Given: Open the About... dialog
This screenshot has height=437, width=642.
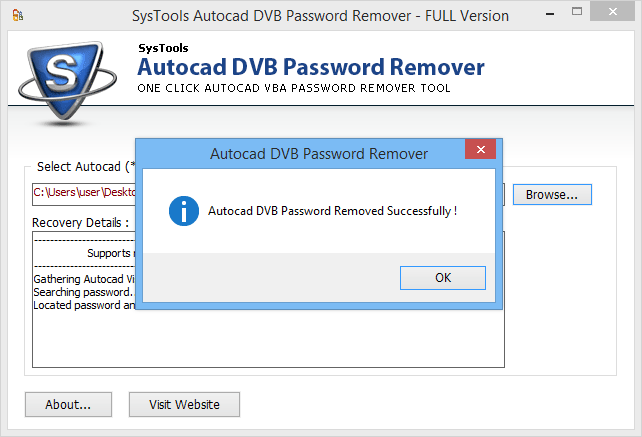Looking at the screenshot, I should (68, 405).
